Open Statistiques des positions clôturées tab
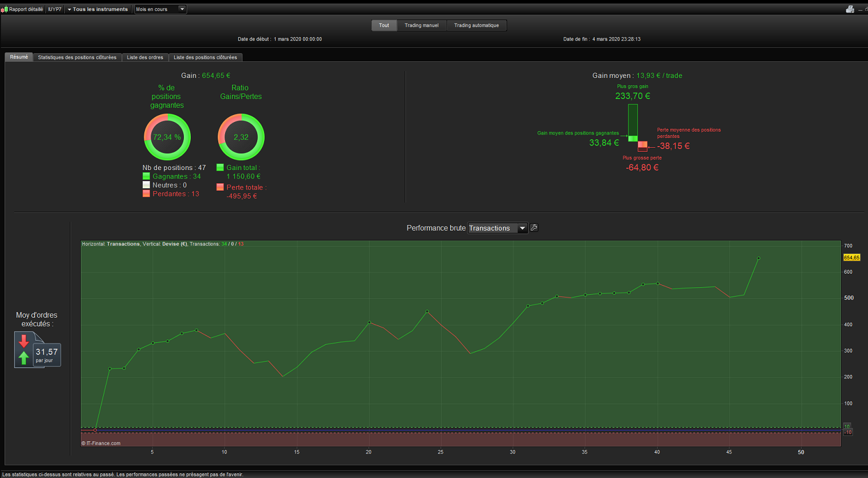This screenshot has height=478, width=868. pos(77,57)
